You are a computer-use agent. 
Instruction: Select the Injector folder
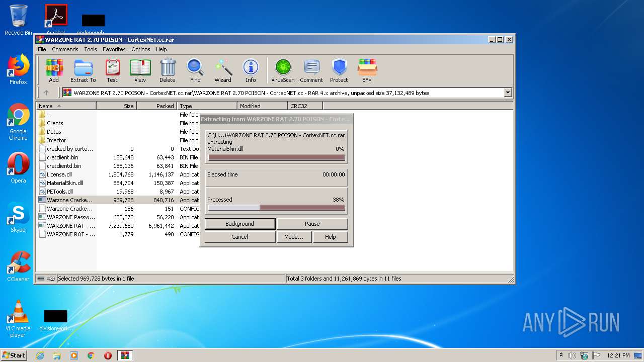click(56, 140)
